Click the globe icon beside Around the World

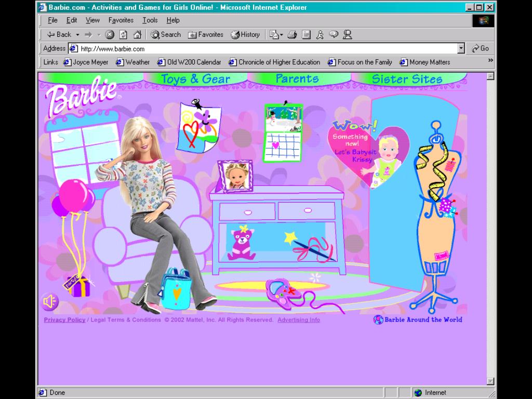(x=378, y=320)
